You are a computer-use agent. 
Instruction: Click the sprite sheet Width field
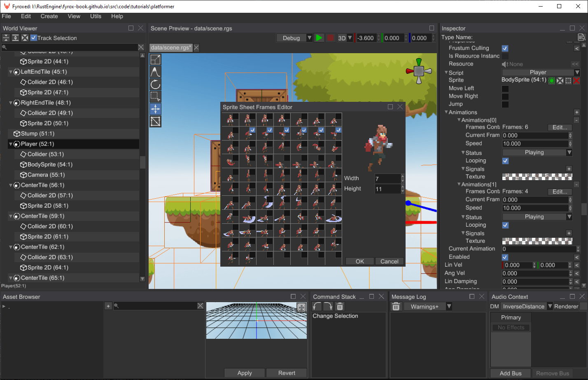(x=387, y=178)
